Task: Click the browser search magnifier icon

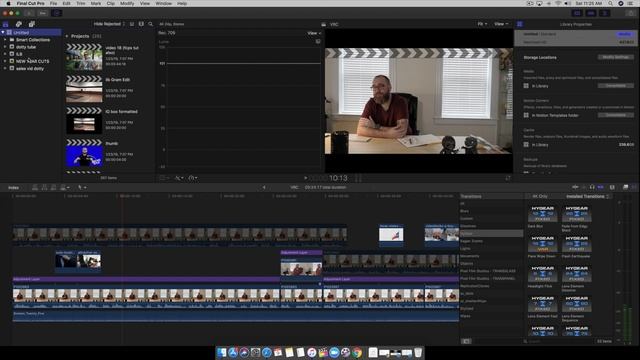Action: tap(151, 24)
